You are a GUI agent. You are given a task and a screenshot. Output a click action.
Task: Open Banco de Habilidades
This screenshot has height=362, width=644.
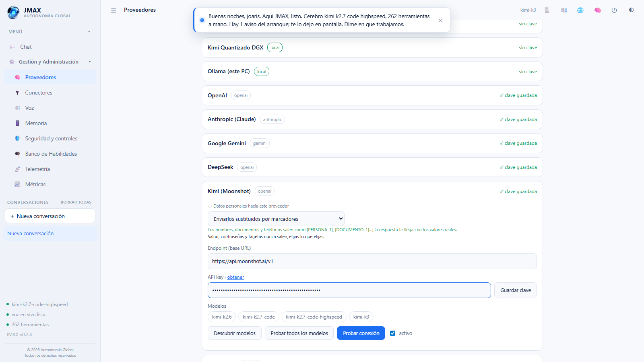coord(50,154)
